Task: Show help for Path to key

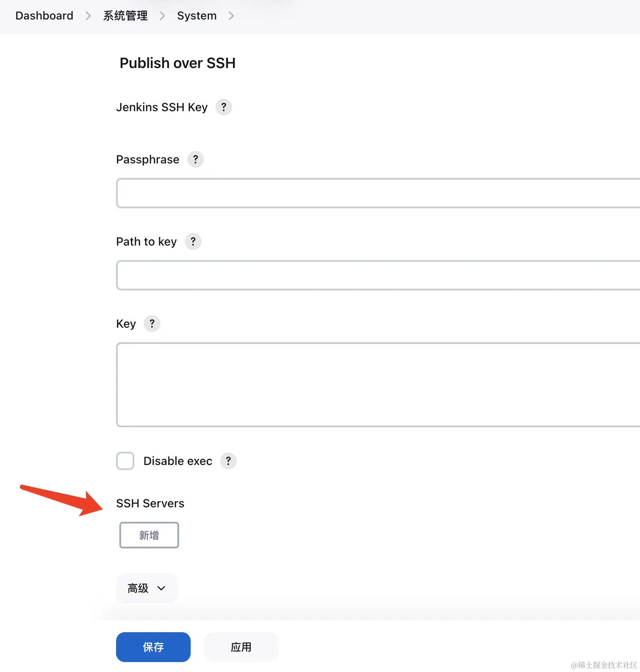Action: (193, 241)
